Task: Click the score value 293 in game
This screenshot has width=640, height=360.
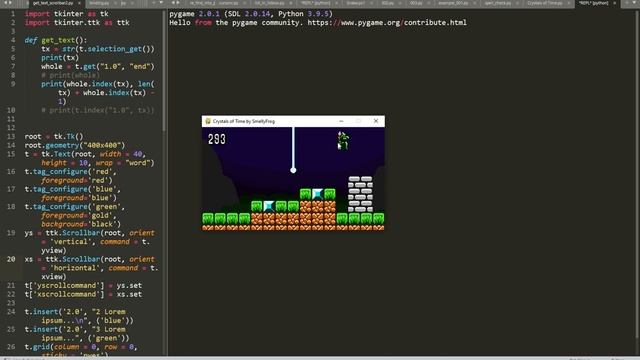Action: tap(217, 139)
